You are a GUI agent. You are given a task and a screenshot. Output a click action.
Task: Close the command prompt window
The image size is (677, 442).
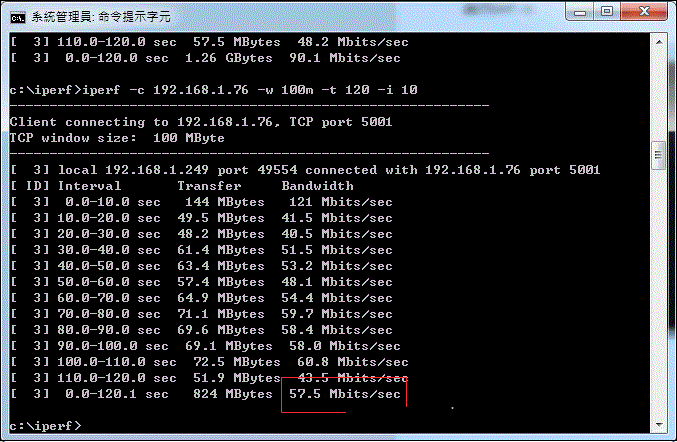644,12
